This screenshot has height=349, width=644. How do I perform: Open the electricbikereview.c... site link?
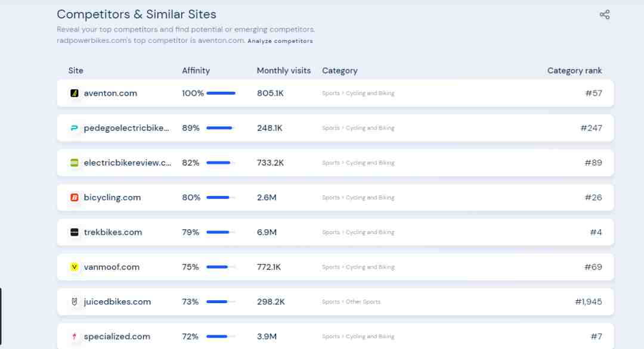pyautogui.click(x=128, y=163)
